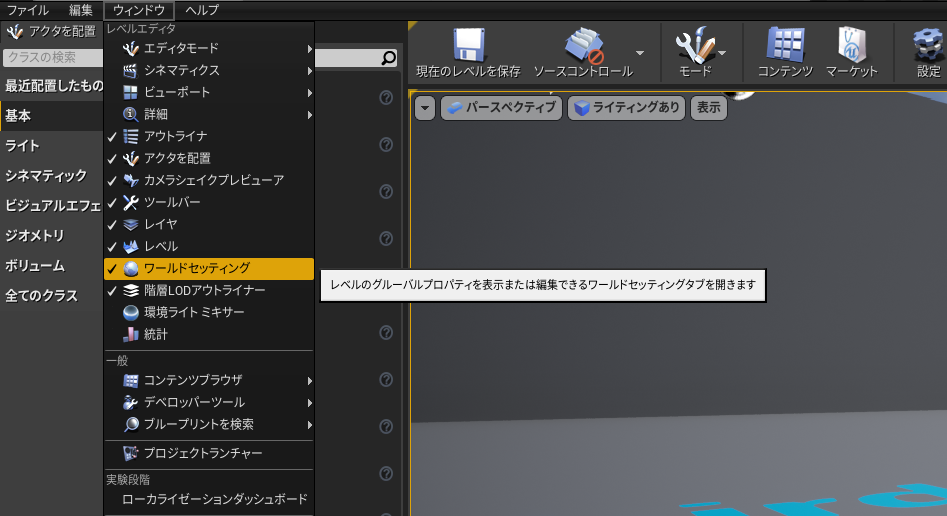Click the Statistics (統計) bar chart icon
This screenshot has width=947, height=516.
[130, 334]
